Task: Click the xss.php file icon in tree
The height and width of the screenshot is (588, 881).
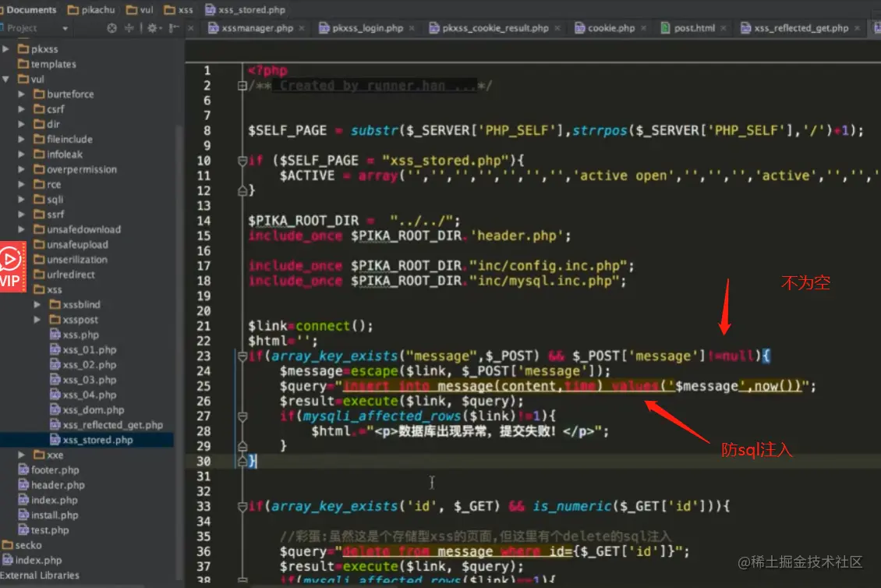Action: (55, 335)
